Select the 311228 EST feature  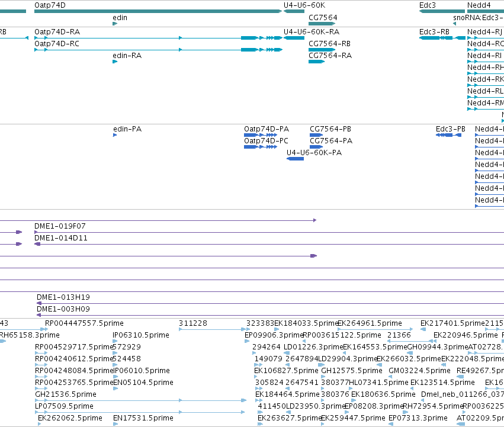click(x=212, y=329)
